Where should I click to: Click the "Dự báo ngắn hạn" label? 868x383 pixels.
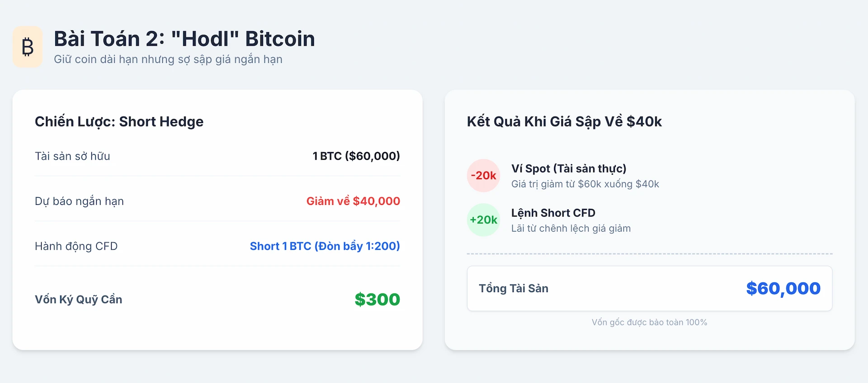coord(79,201)
